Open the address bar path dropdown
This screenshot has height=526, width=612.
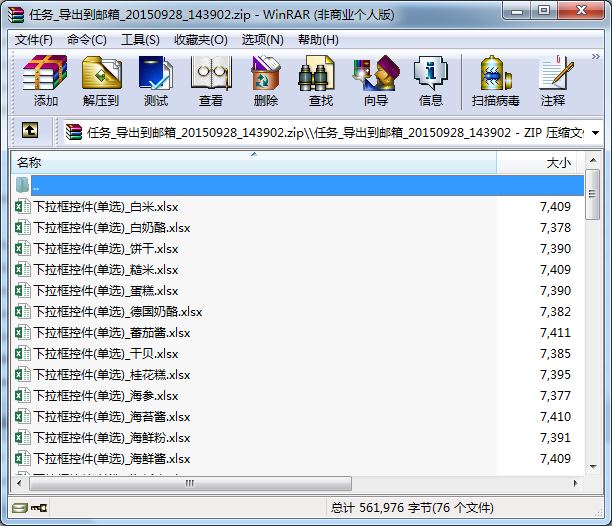tap(596, 133)
